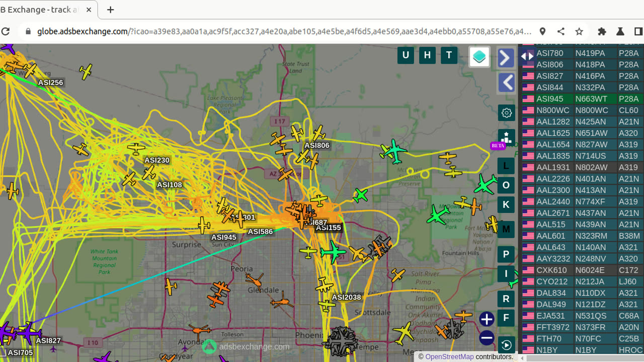Select flight EJA531 in the list
The width and height of the screenshot is (644, 362).
point(583,316)
